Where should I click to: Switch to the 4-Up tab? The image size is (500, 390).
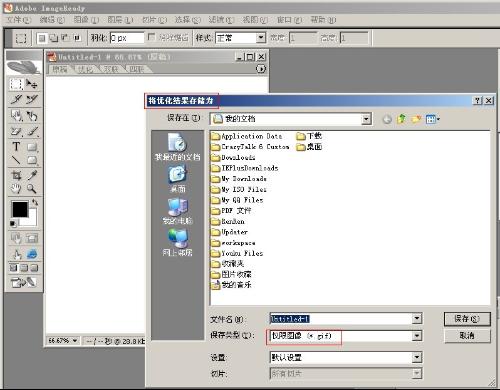[136, 69]
